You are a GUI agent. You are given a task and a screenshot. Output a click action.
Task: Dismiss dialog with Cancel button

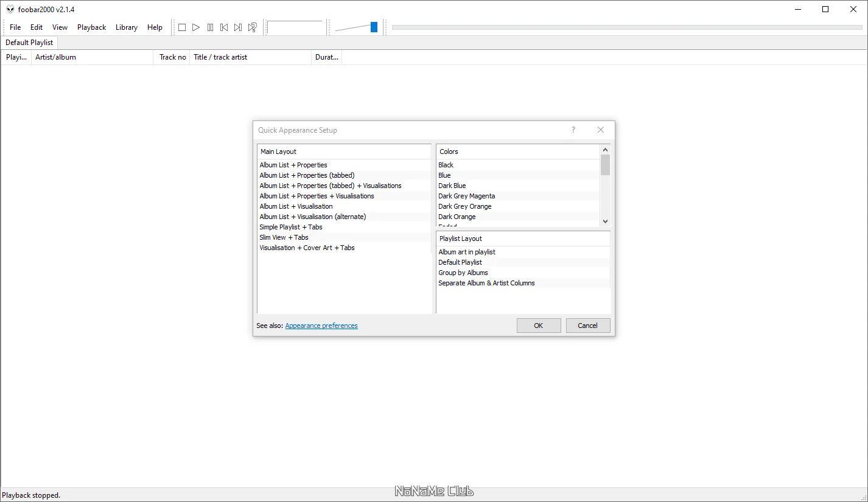click(587, 326)
